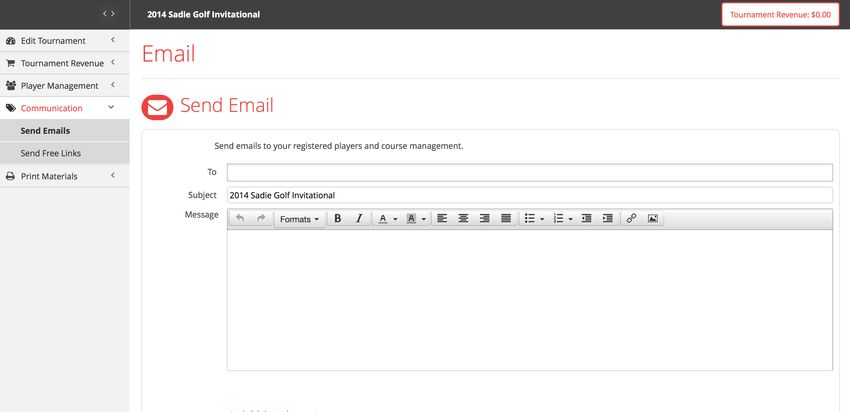Click into the To recipient field
Viewport: 850px width, 412px height.
[530, 172]
